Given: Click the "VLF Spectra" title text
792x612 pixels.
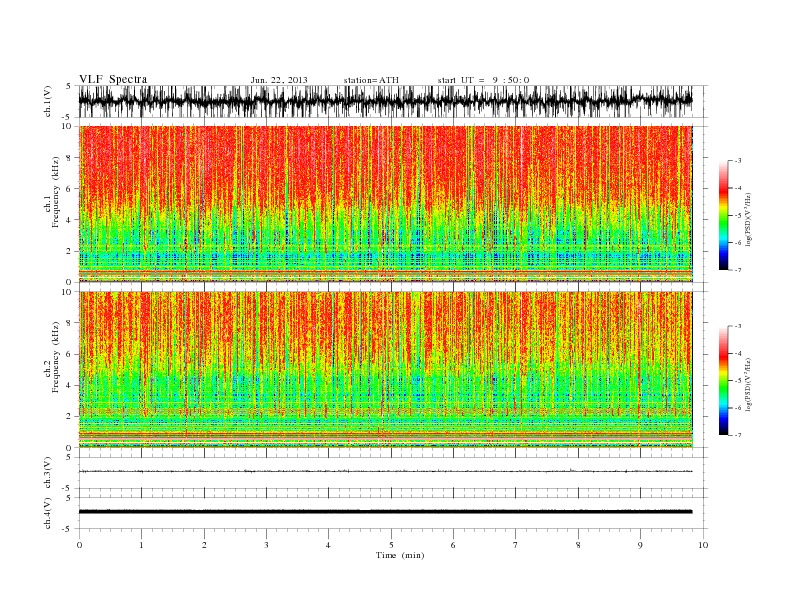Looking at the screenshot, I should (x=113, y=79).
